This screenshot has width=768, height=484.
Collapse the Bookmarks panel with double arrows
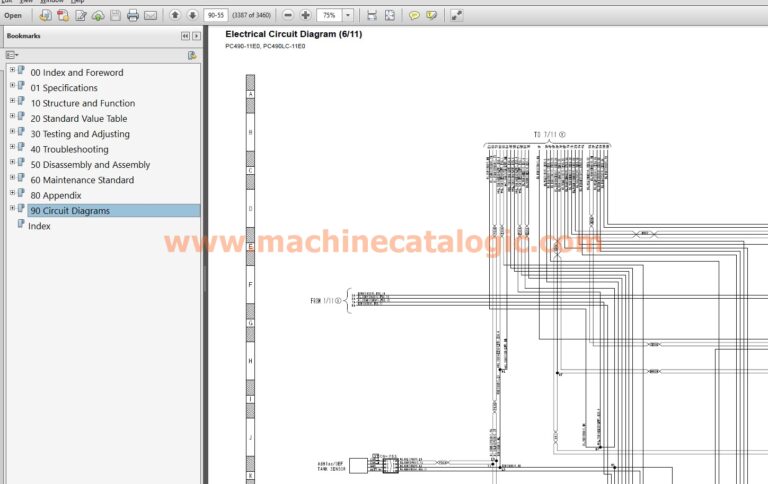click(185, 36)
